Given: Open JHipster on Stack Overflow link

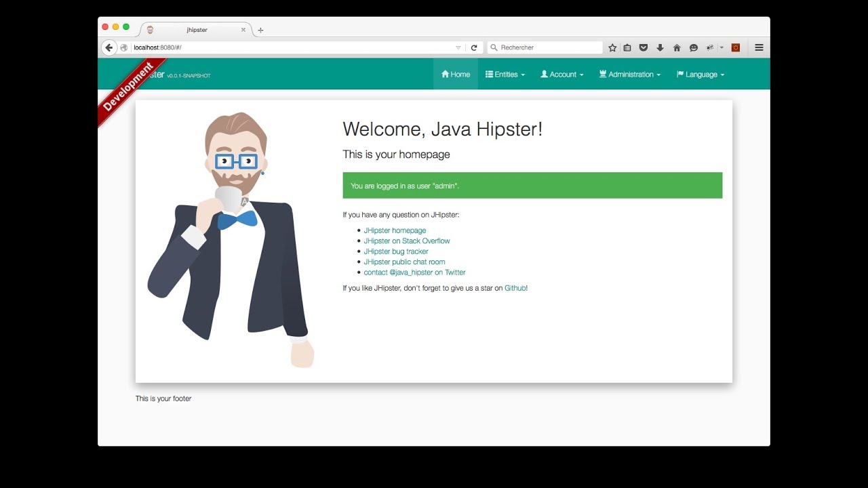Looking at the screenshot, I should (407, 241).
